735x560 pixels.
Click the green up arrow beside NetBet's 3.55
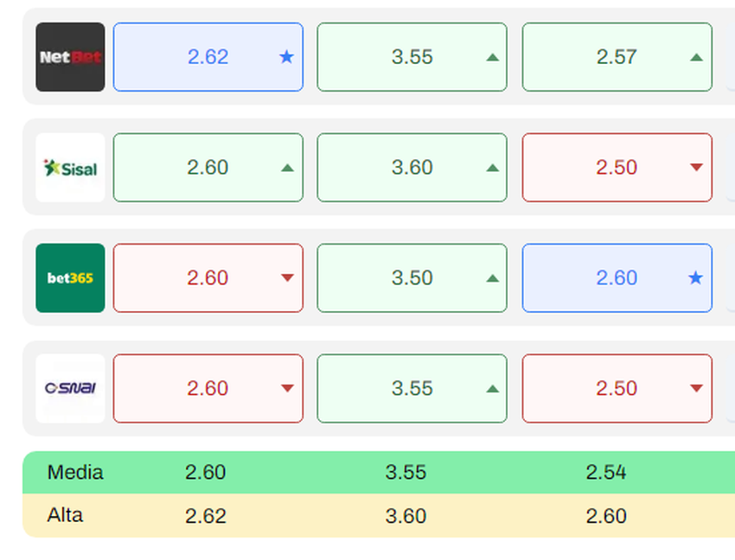(x=492, y=57)
